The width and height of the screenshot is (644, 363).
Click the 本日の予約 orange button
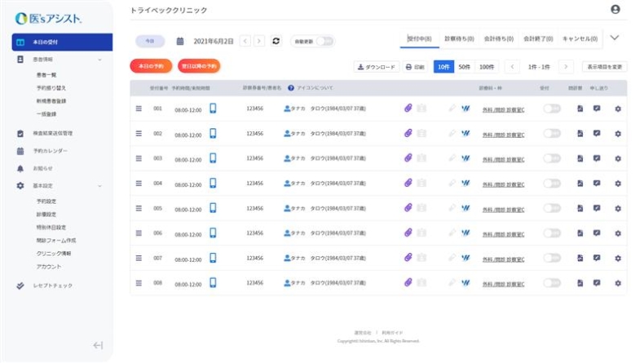151,66
